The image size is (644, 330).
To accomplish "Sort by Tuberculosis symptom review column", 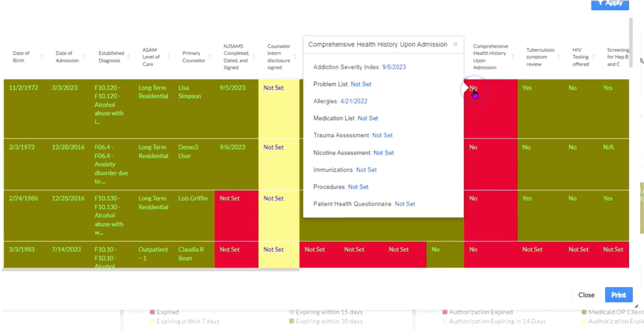I will (x=559, y=57).
